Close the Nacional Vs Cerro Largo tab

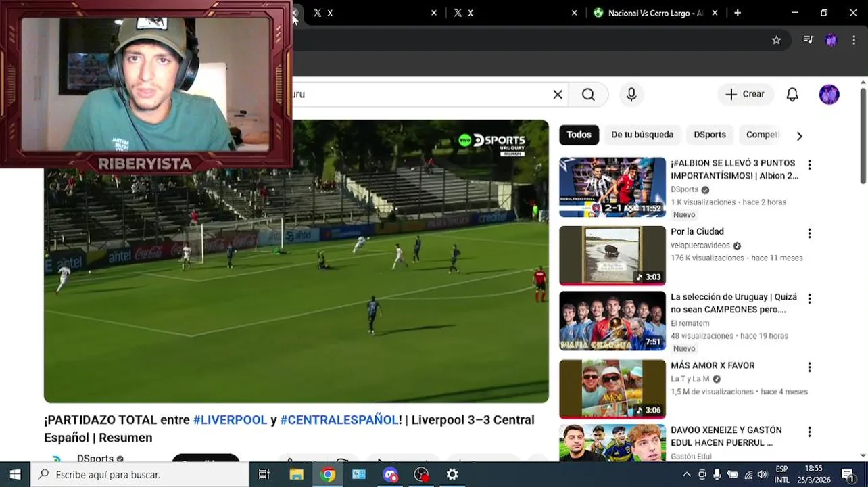[715, 13]
